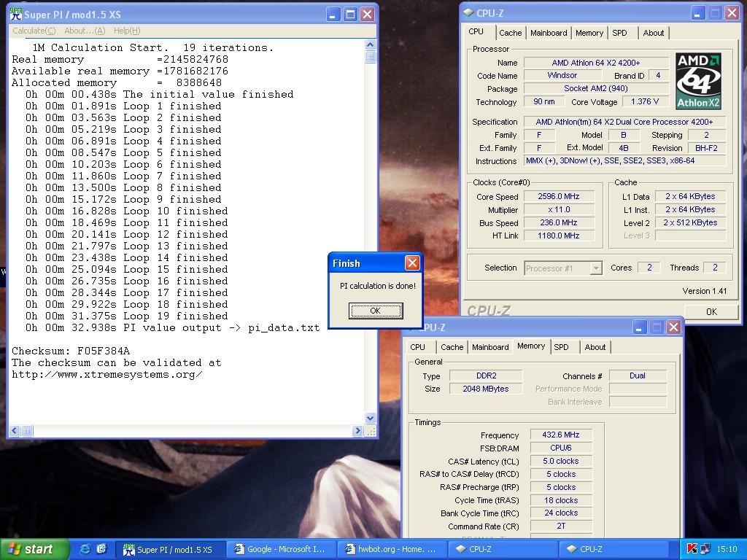Screen dimensions: 747x560
Task: Switch to SPD tab in top CPU-Z
Action: click(x=619, y=33)
